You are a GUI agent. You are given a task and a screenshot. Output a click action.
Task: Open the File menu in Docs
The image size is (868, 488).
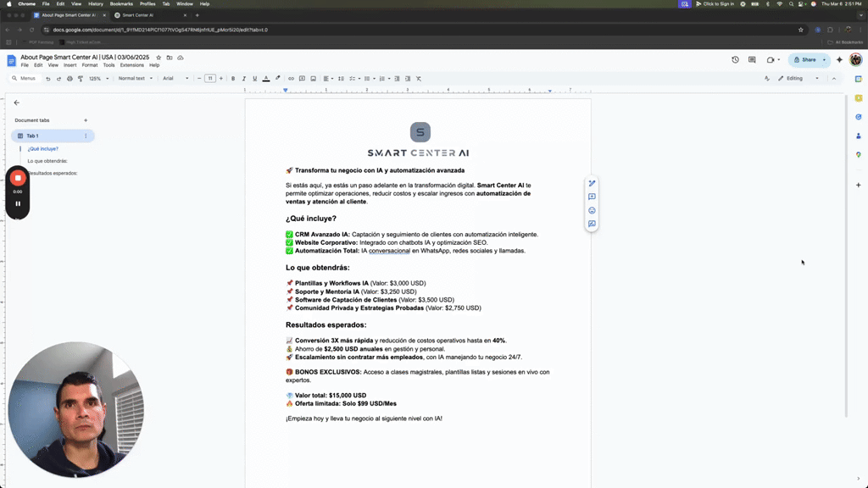pyautogui.click(x=25, y=65)
